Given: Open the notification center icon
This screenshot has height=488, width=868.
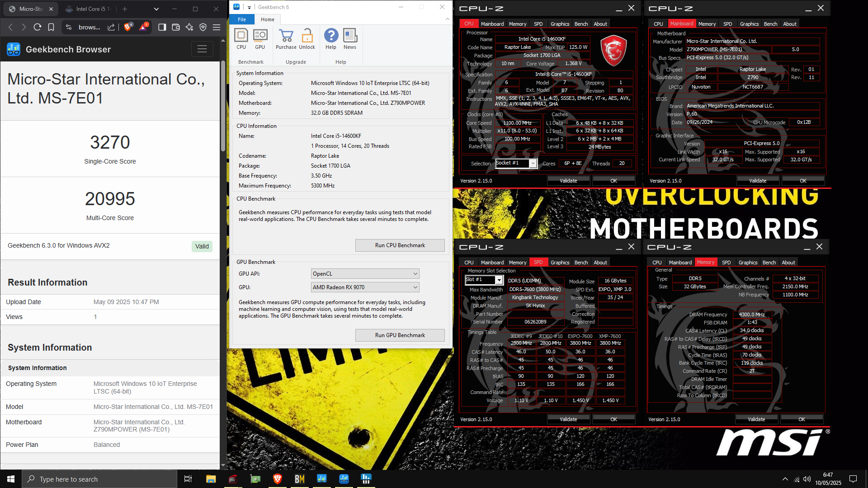Looking at the screenshot, I should click(853, 479).
